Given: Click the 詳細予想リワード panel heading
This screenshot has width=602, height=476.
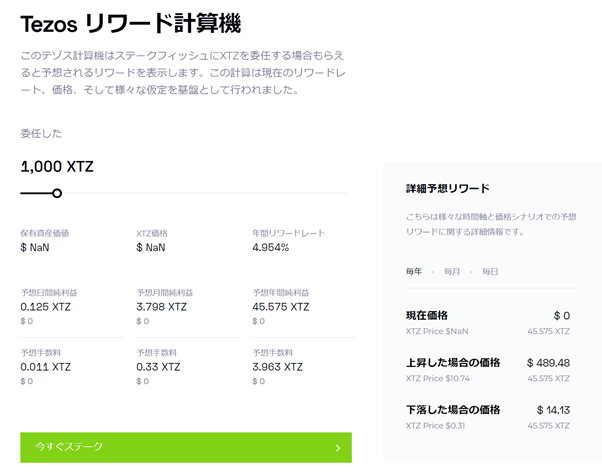Looking at the screenshot, I should click(447, 188).
